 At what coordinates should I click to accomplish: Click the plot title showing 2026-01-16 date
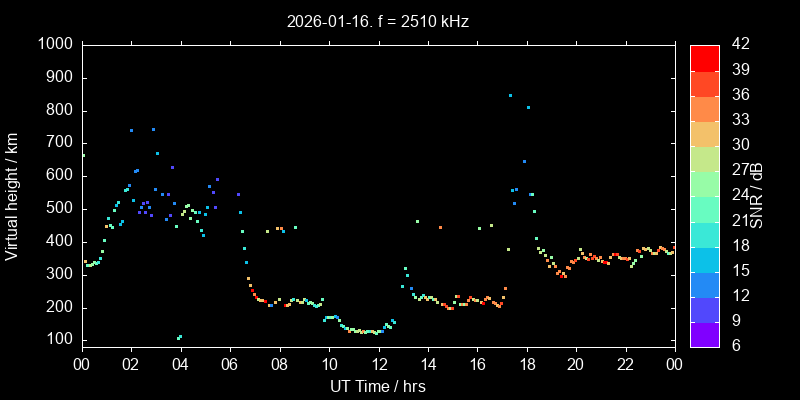point(377,20)
